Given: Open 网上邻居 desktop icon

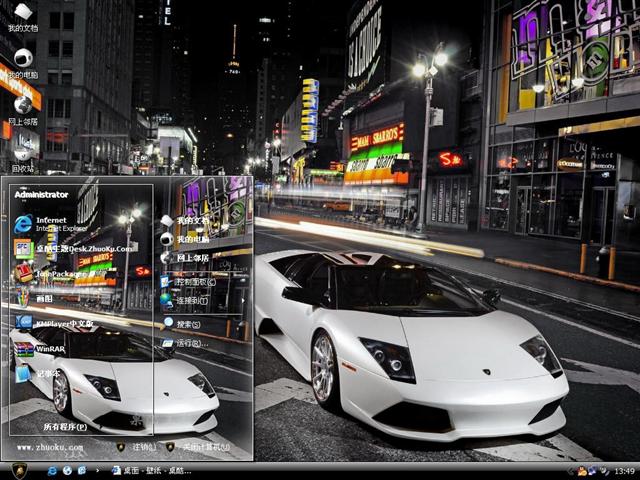Looking at the screenshot, I should (x=23, y=110).
